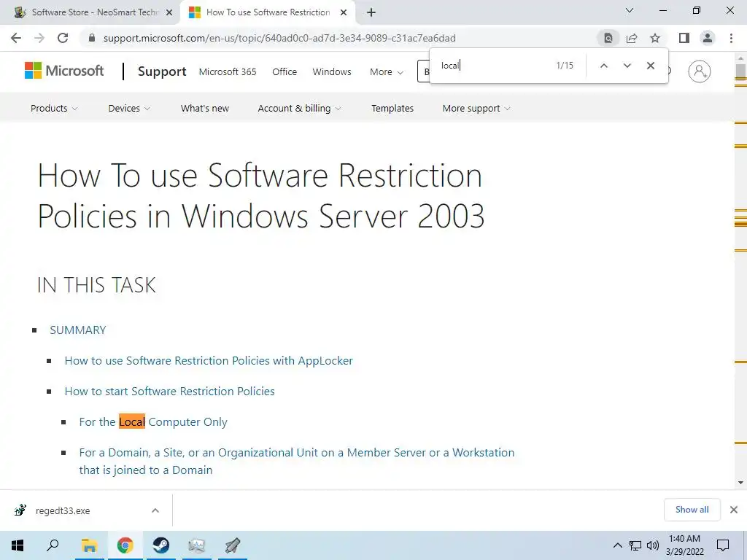The width and height of the screenshot is (747, 560).
Task: Select How To use Software Restriction tab
Action: click(x=268, y=12)
